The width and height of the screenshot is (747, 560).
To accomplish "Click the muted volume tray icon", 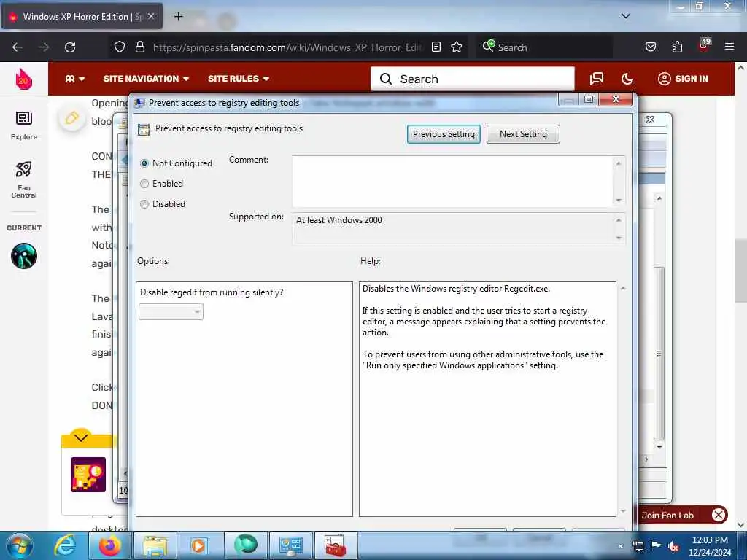I will (x=673, y=546).
